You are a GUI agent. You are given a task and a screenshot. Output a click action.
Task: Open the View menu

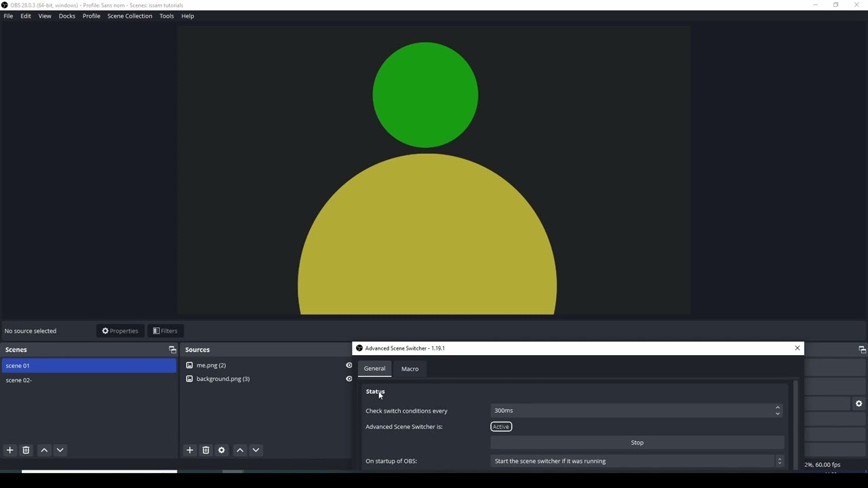coord(45,16)
